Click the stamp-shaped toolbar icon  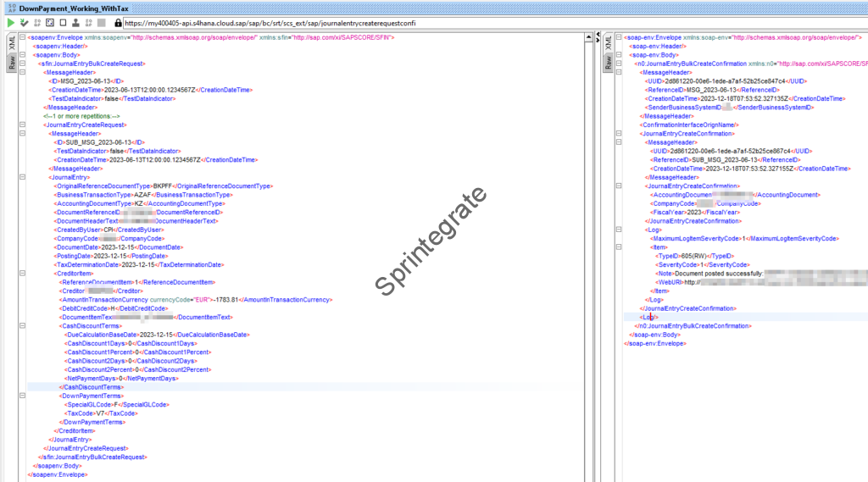77,22
